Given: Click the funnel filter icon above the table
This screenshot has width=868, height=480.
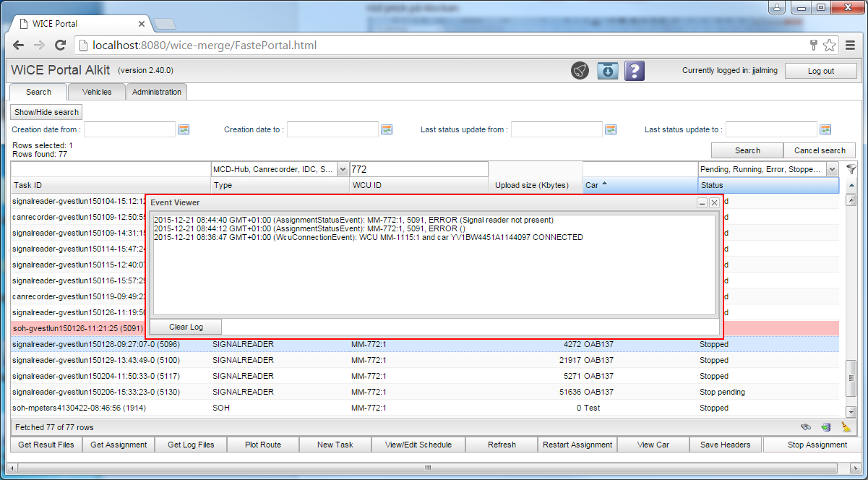Looking at the screenshot, I should 851,169.
